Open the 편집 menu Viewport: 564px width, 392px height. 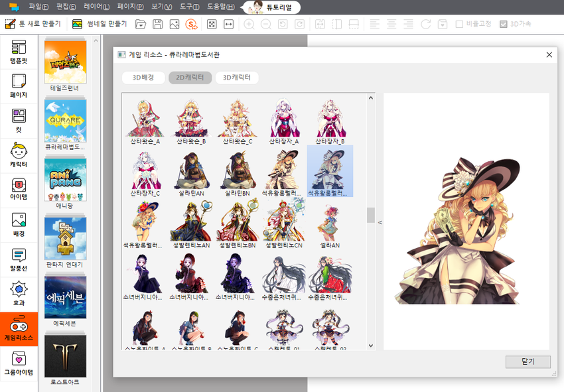coord(66,7)
